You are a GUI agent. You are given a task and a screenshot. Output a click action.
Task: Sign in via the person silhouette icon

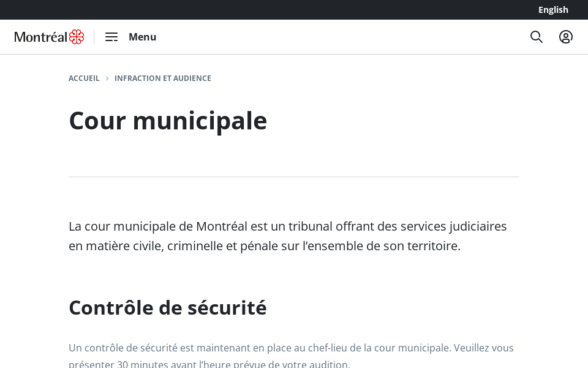pyautogui.click(x=566, y=37)
